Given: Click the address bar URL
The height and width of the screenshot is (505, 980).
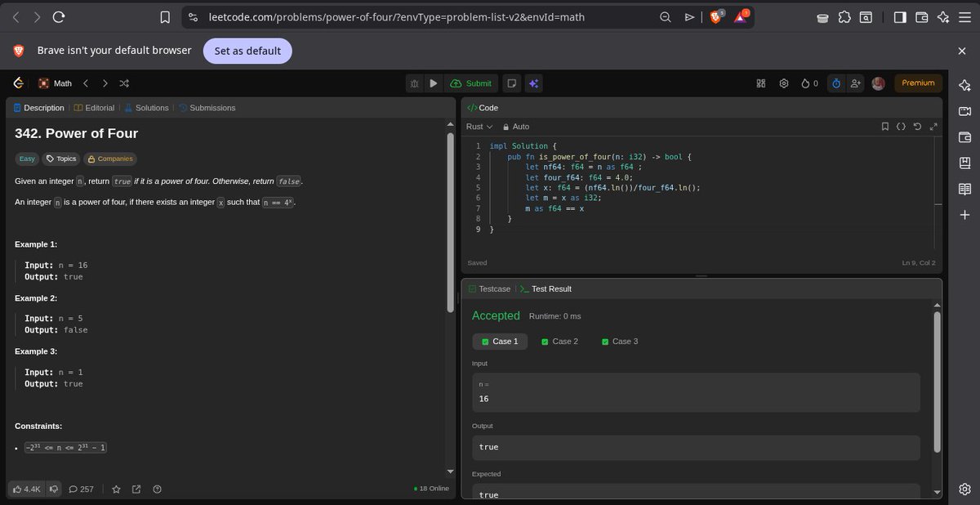Looking at the screenshot, I should 396,16.
